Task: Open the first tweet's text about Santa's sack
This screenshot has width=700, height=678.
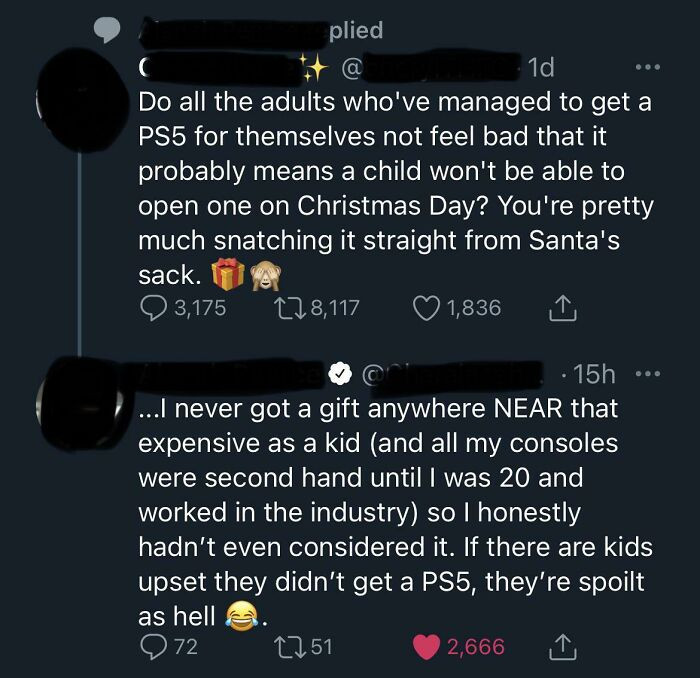Action: click(395, 186)
